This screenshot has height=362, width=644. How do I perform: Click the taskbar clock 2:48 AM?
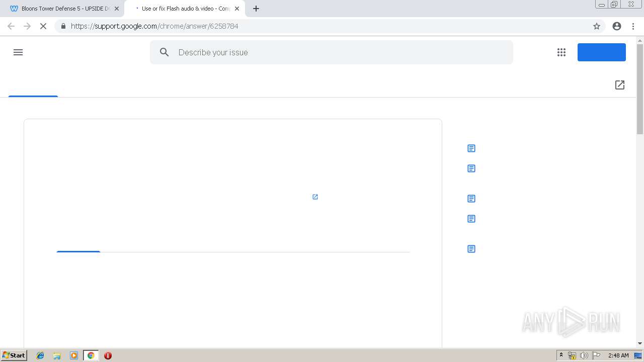(x=618, y=355)
